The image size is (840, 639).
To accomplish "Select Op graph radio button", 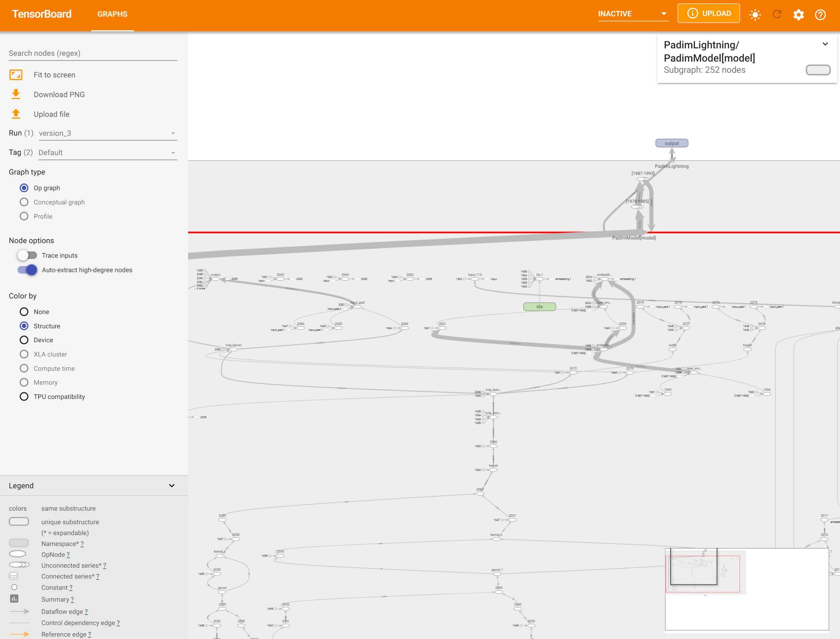I will pyautogui.click(x=24, y=188).
